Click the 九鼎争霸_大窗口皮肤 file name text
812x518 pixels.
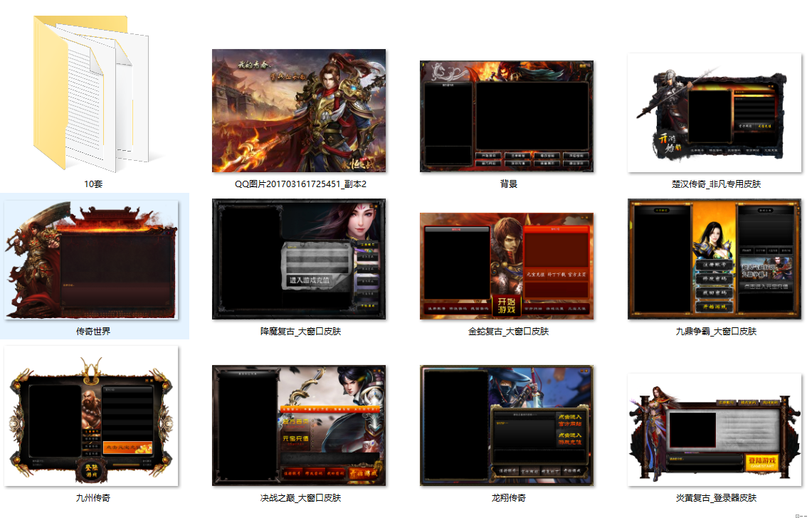click(716, 332)
